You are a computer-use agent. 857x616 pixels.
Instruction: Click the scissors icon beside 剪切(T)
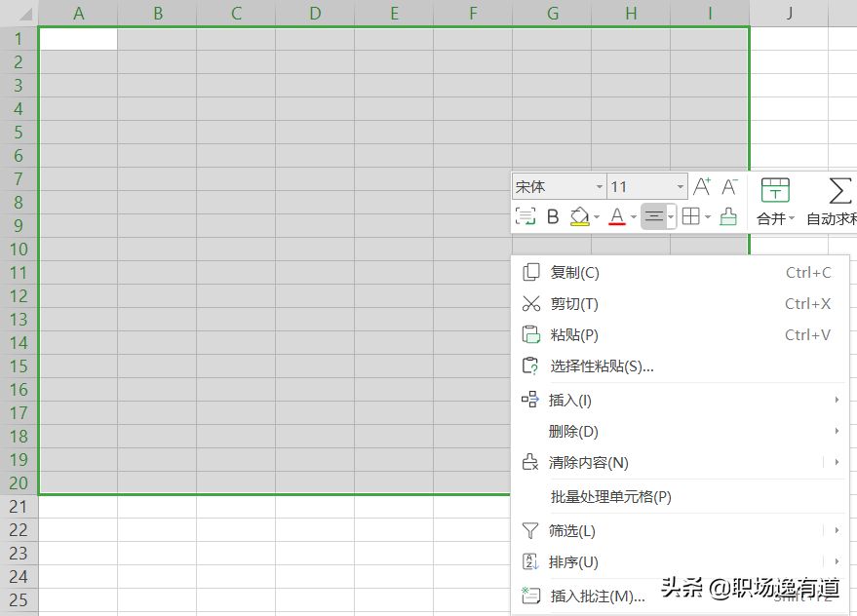530,303
